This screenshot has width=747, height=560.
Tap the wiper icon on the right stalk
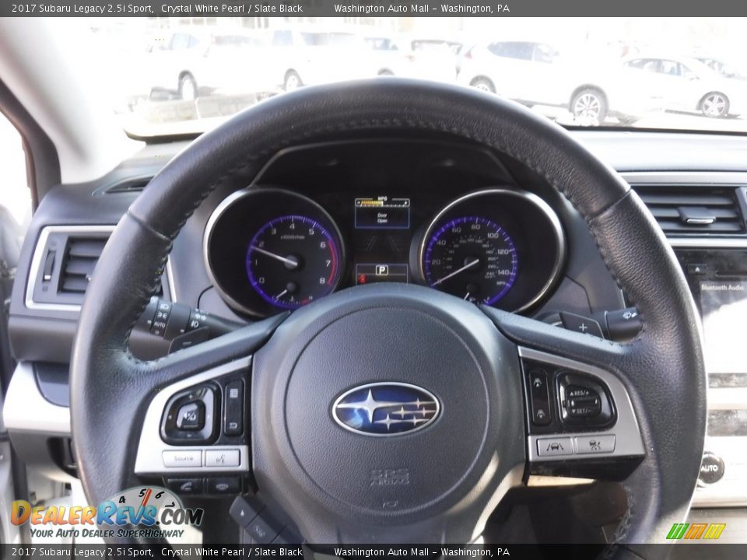[630, 315]
